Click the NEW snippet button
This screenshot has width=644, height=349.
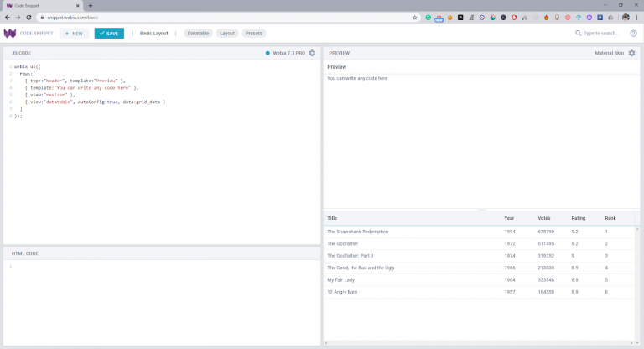73,34
